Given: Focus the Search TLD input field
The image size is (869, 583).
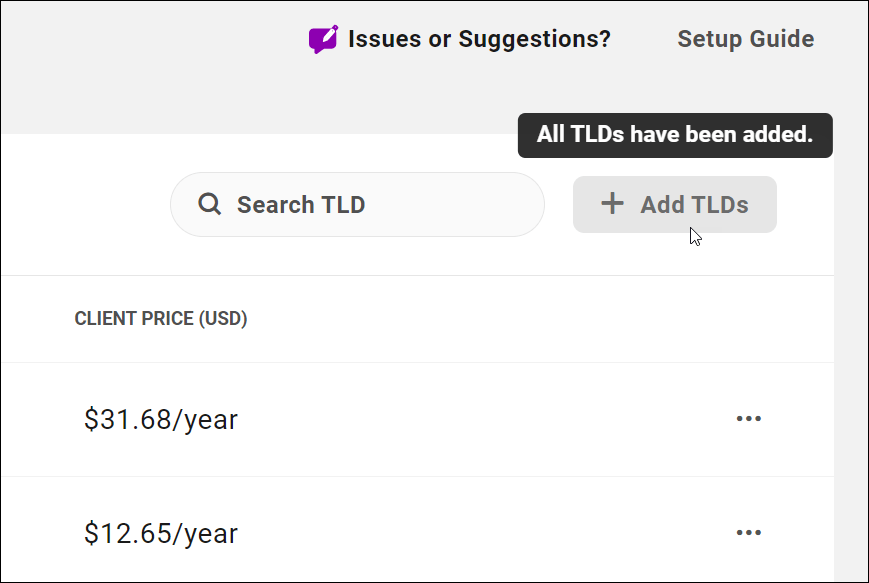Looking at the screenshot, I should coord(380,205).
